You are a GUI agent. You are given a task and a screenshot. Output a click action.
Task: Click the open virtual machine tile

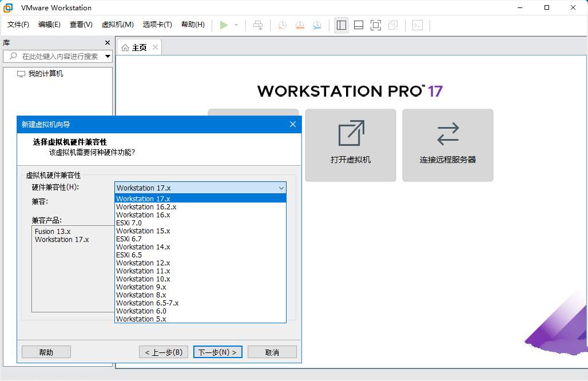click(351, 145)
